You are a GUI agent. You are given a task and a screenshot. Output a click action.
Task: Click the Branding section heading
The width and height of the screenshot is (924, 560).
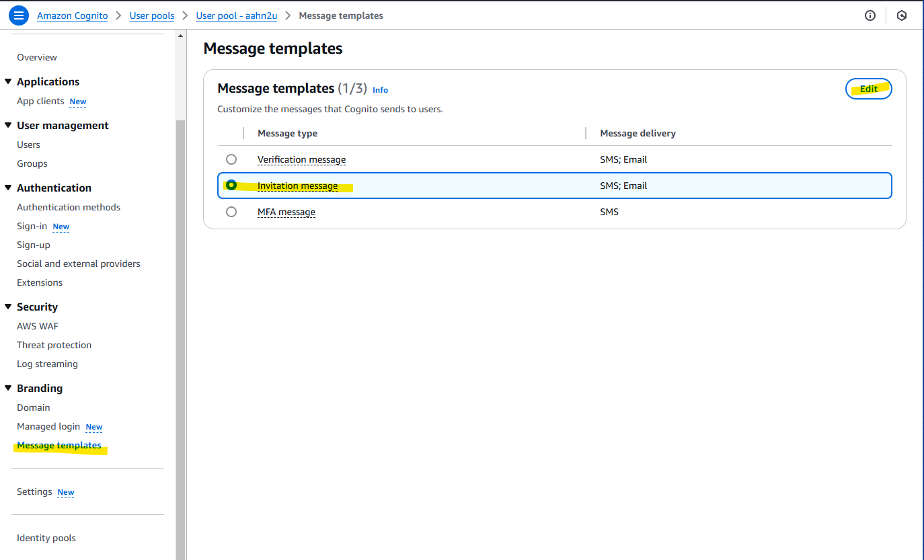coord(40,388)
